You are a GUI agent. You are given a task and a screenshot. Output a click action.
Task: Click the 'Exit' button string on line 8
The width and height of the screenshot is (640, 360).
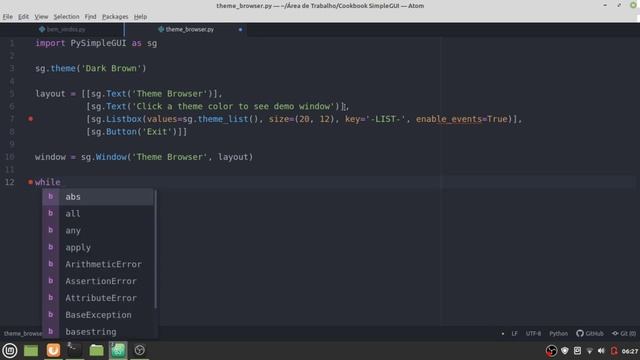[157, 131]
